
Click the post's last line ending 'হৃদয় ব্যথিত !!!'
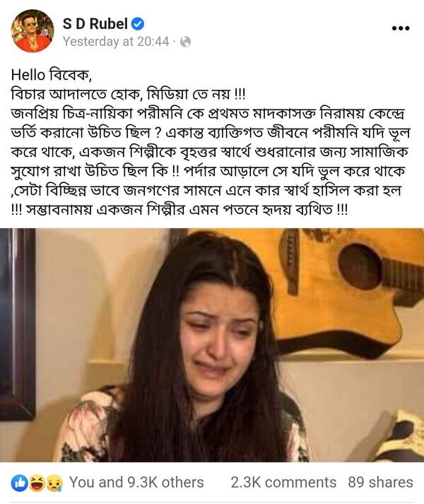click(179, 210)
